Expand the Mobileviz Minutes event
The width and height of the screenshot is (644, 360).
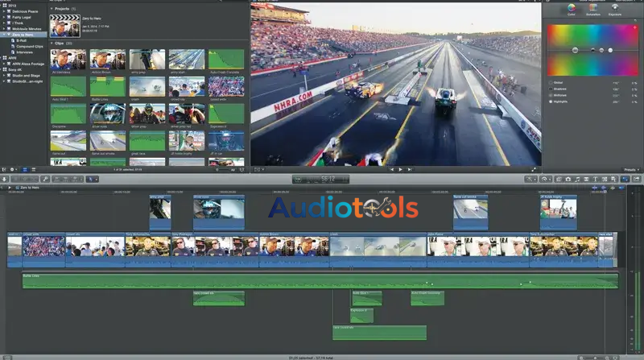[4, 29]
